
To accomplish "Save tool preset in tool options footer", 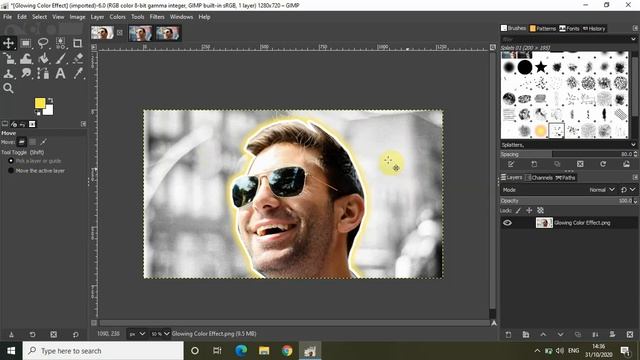I will (11, 335).
